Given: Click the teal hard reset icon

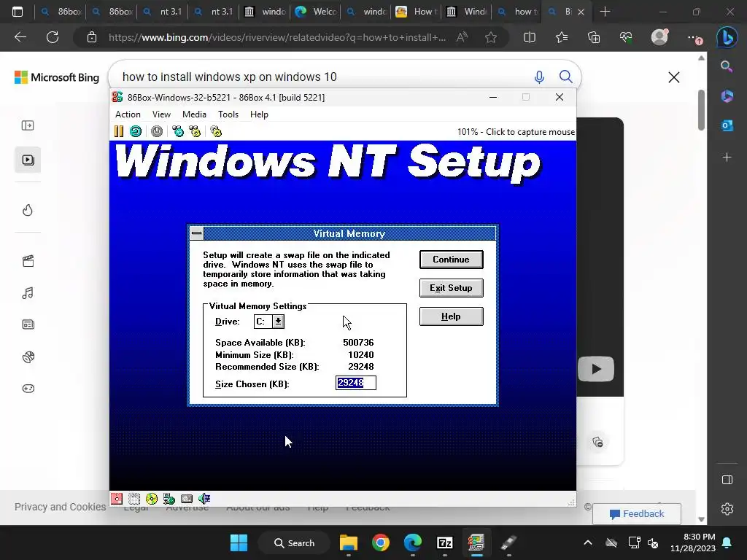Looking at the screenshot, I should (136, 131).
